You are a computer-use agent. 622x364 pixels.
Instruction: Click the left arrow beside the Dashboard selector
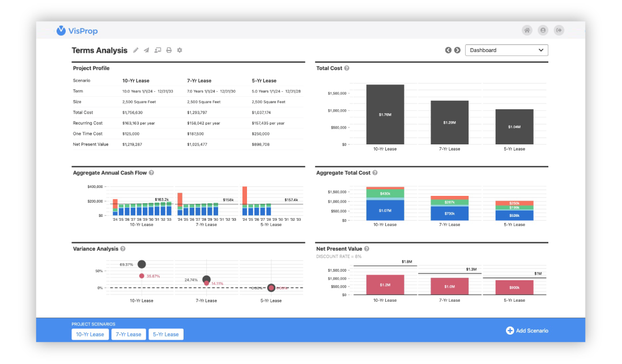(448, 50)
